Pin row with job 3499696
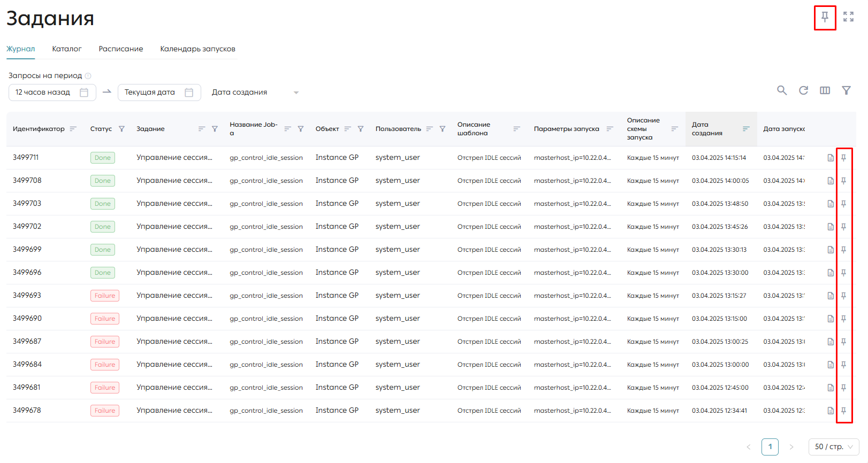 tap(843, 273)
